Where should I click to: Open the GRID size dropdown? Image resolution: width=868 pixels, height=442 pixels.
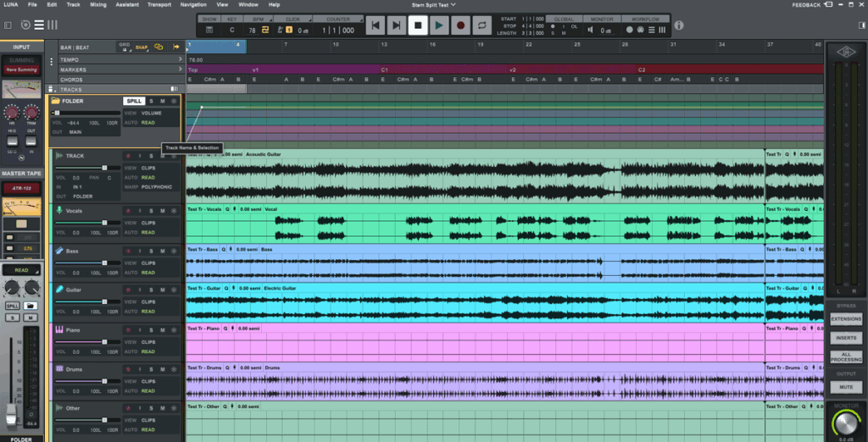(x=125, y=47)
